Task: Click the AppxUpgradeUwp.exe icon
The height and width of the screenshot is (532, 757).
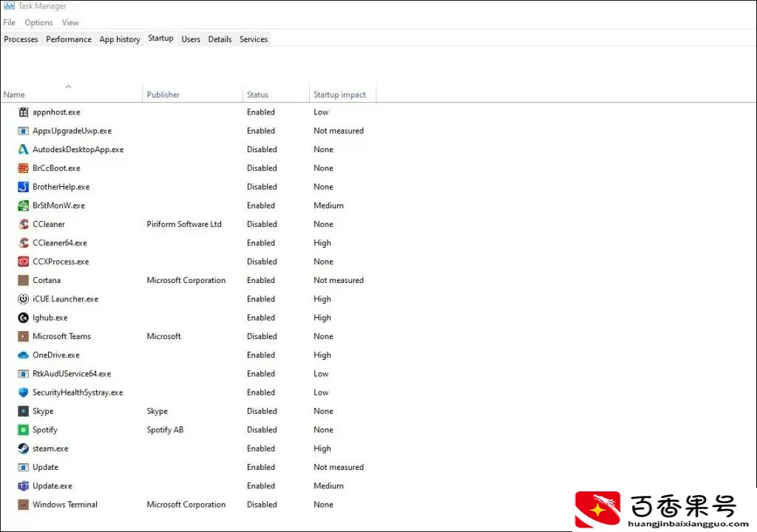Action: click(x=23, y=131)
